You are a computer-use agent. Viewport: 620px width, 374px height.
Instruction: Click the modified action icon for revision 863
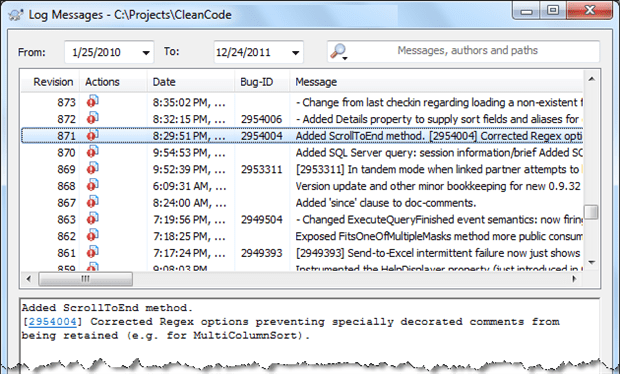[93, 218]
